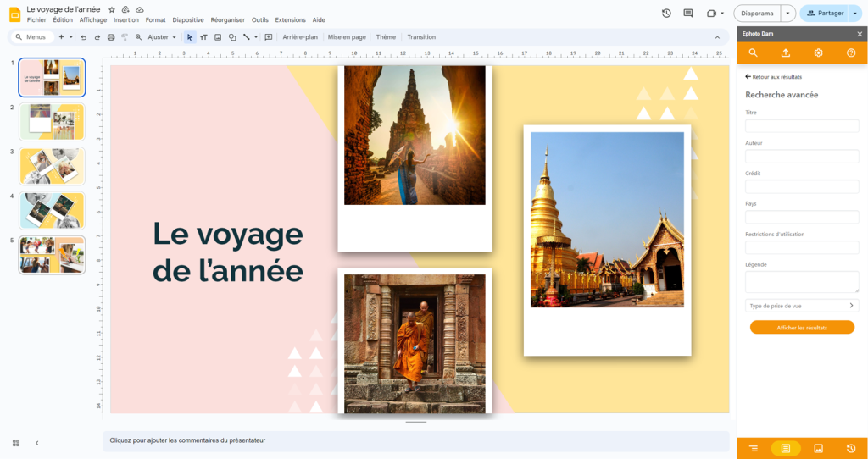Open the Extensions menu
This screenshot has width=868, height=459.
tap(290, 20)
